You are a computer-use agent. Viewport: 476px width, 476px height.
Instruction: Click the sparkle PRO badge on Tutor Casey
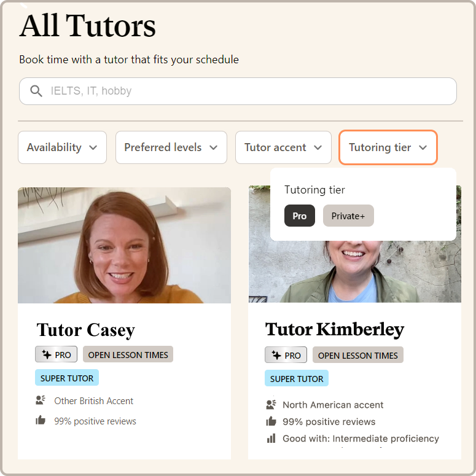tap(56, 354)
